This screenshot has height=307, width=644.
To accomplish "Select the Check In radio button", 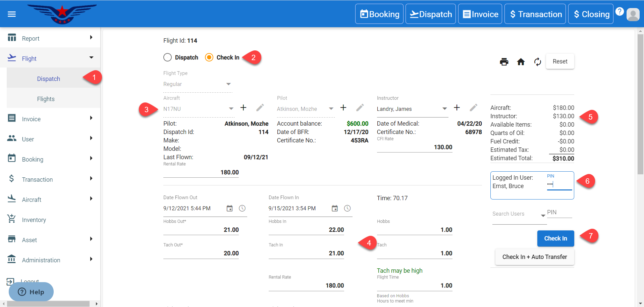I will click(x=209, y=57).
